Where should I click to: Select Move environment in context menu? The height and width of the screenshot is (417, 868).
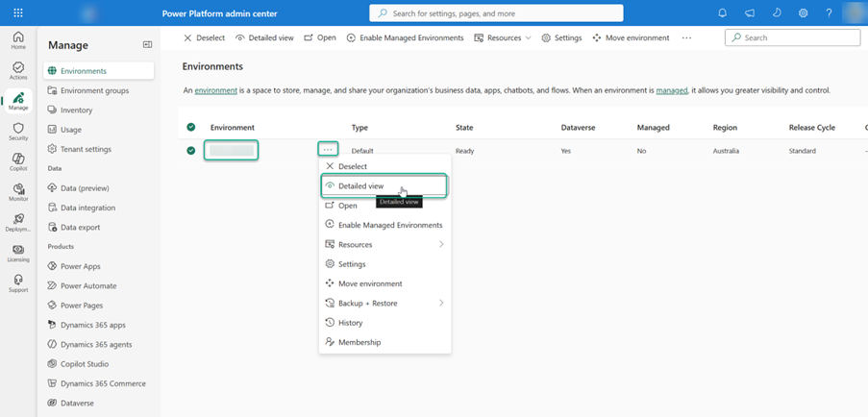[384, 283]
